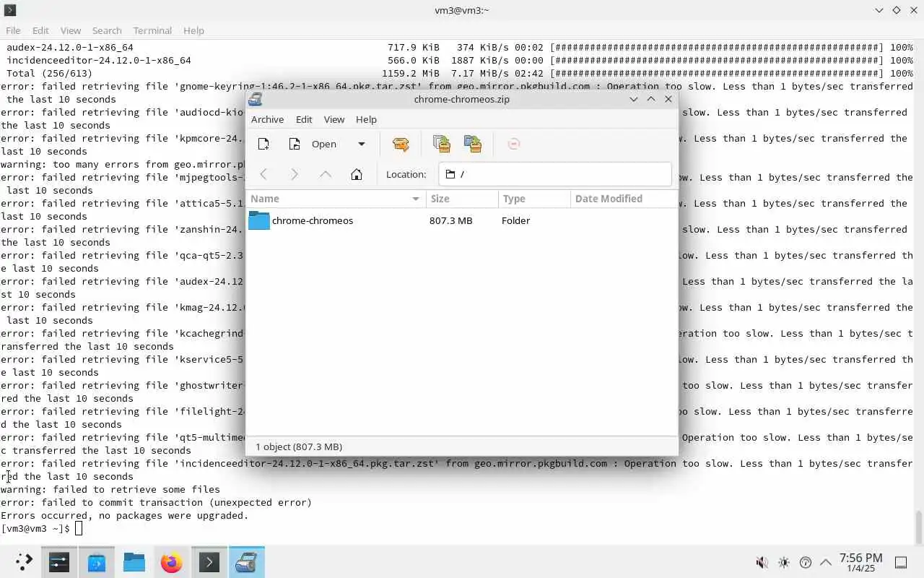
Task: Open the application launcher in taskbar
Action: click(23, 562)
